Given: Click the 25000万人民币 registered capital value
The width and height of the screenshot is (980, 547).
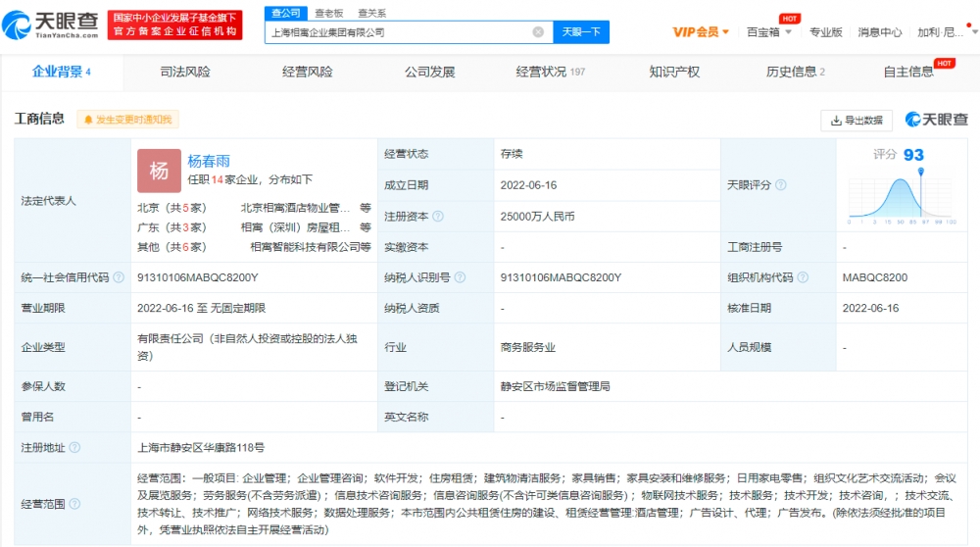Looking at the screenshot, I should [x=537, y=217].
